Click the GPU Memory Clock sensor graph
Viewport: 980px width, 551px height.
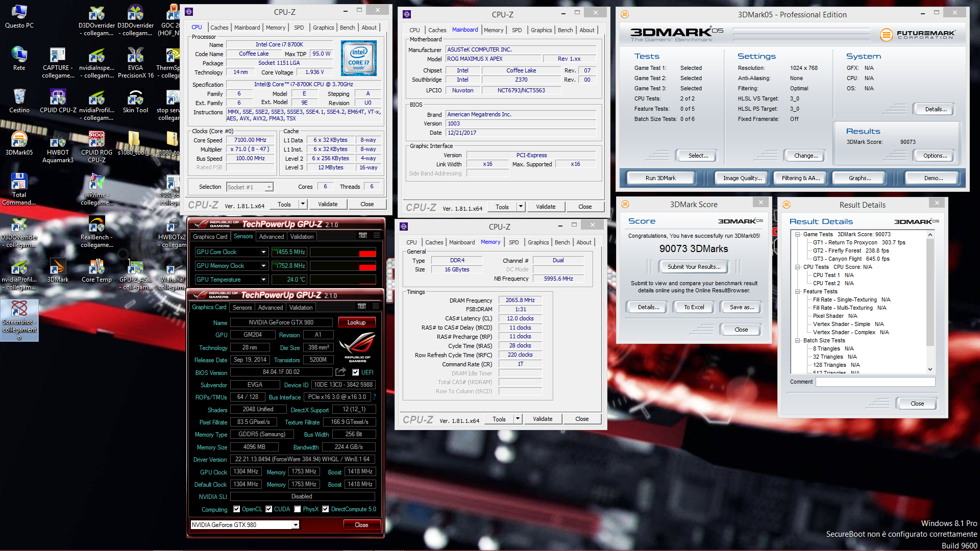[343, 266]
